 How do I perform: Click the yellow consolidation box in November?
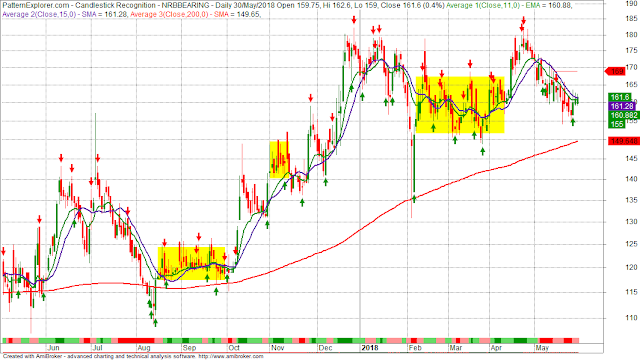tap(279, 160)
